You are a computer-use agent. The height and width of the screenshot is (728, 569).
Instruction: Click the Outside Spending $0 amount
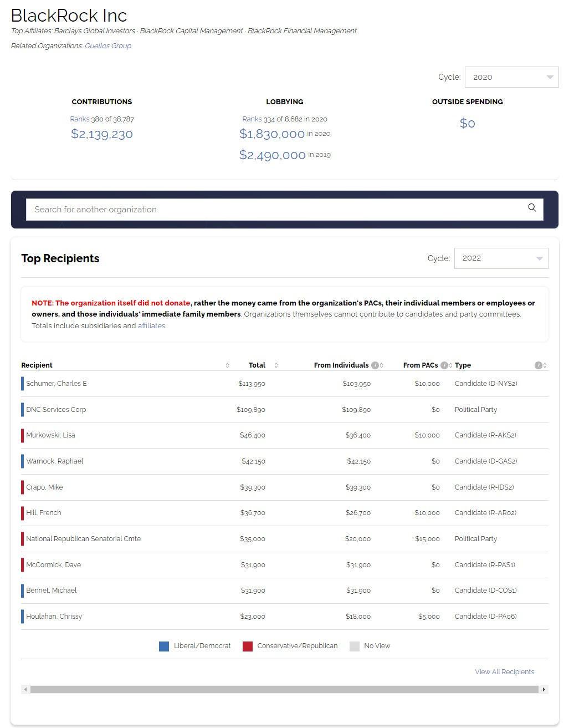click(x=467, y=124)
